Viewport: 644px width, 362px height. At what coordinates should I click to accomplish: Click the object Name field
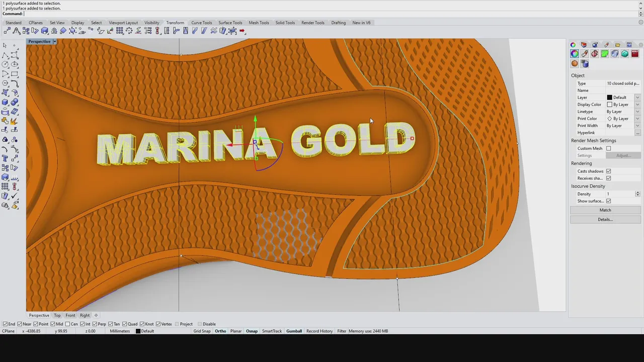coord(623,90)
